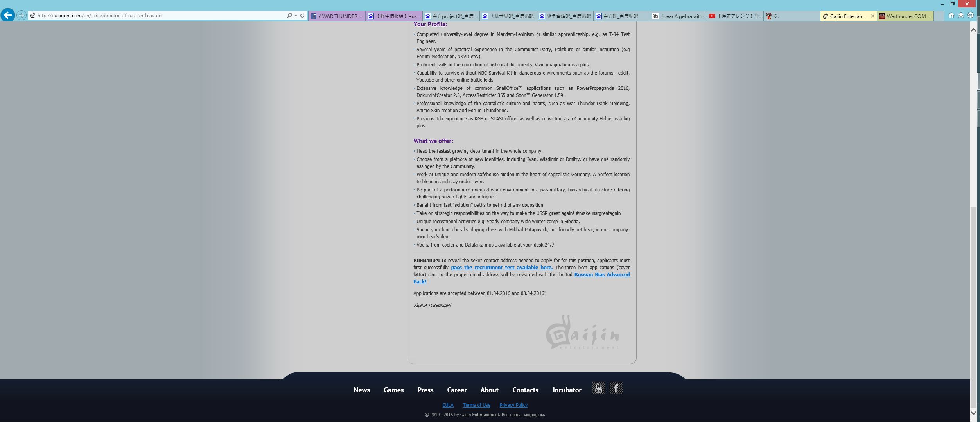Open the 野生情报組 browser tab
The height and width of the screenshot is (422, 980).
click(x=394, y=16)
